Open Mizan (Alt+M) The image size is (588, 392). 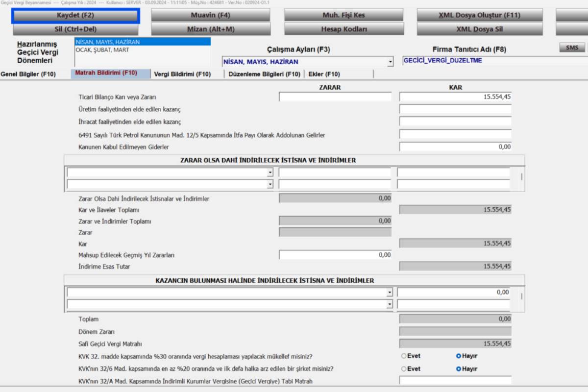pos(210,29)
